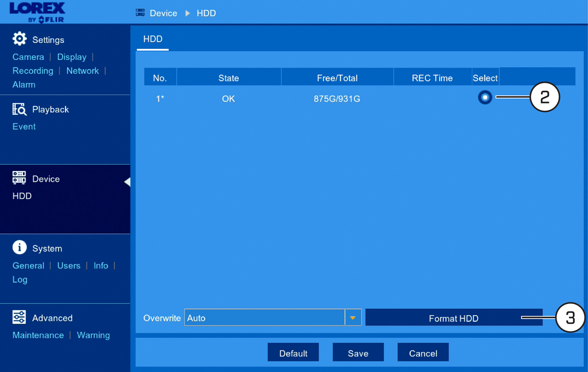Click the Save button

358,352
